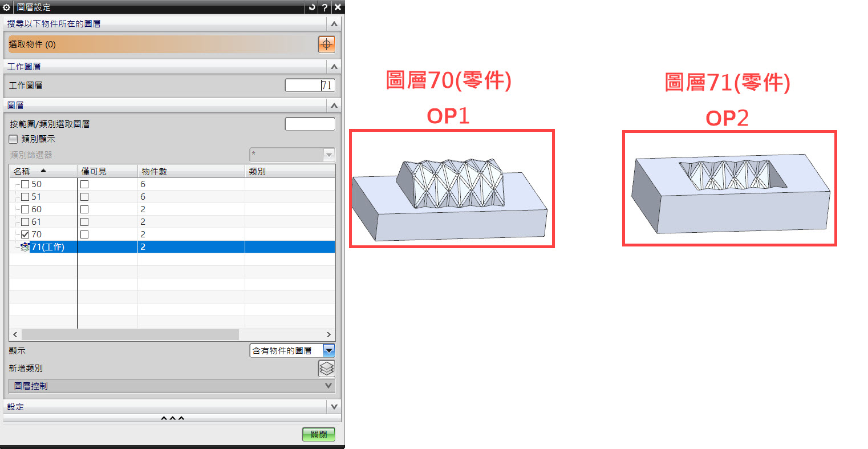Tick visible-only checkbox for layer 60
The width and height of the screenshot is (868, 449).
coord(84,209)
